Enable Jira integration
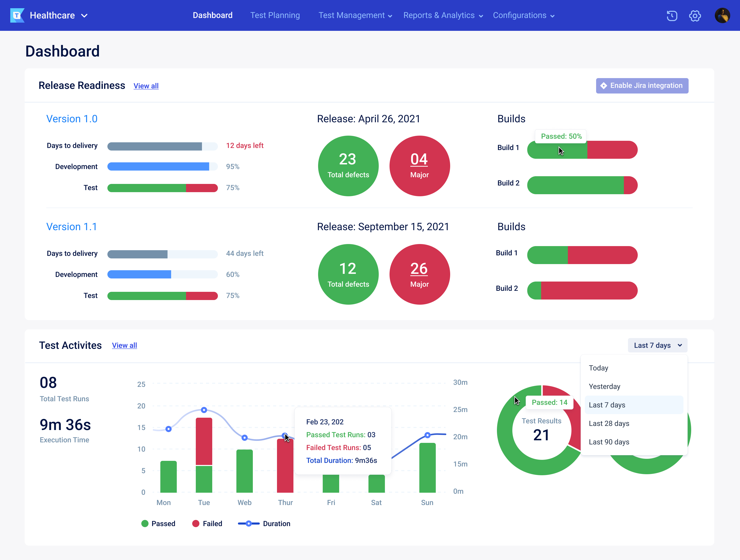 tap(642, 86)
